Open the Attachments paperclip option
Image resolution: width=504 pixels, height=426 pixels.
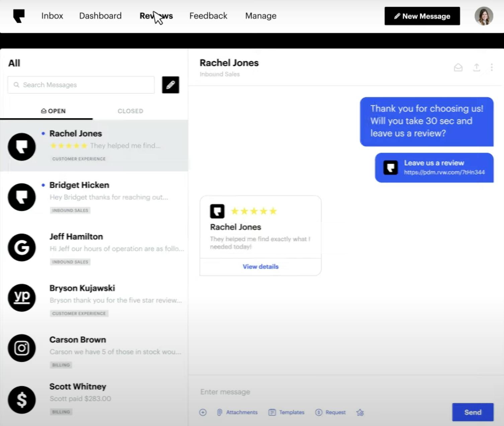(238, 412)
